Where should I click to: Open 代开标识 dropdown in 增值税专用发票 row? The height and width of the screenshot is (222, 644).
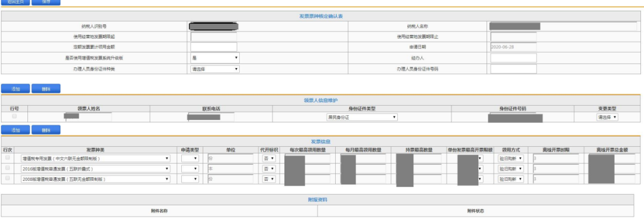269,158
